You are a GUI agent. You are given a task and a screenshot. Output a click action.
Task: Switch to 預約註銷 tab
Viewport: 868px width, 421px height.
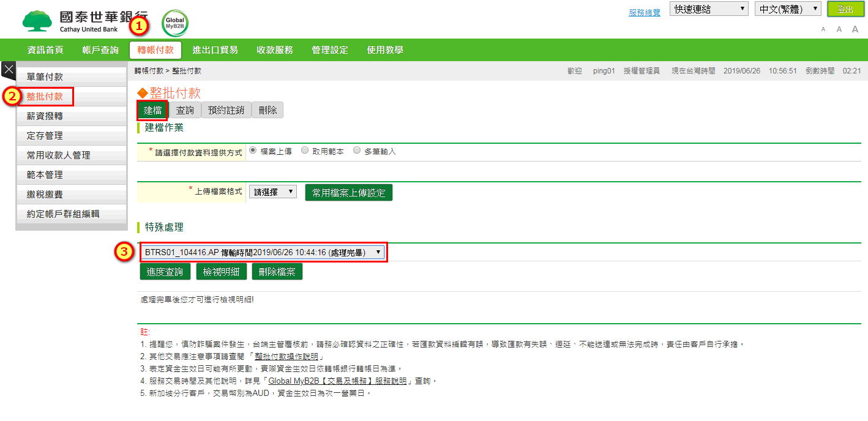[x=226, y=110]
